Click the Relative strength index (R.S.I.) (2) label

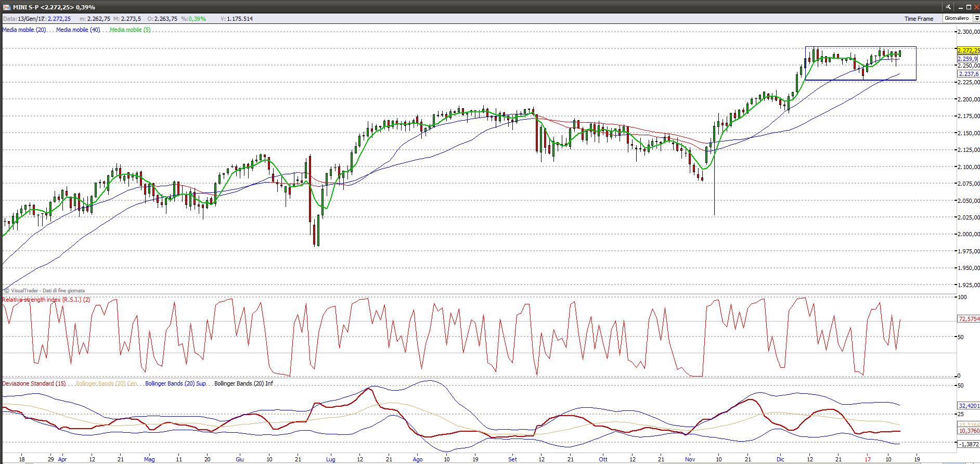(46, 300)
